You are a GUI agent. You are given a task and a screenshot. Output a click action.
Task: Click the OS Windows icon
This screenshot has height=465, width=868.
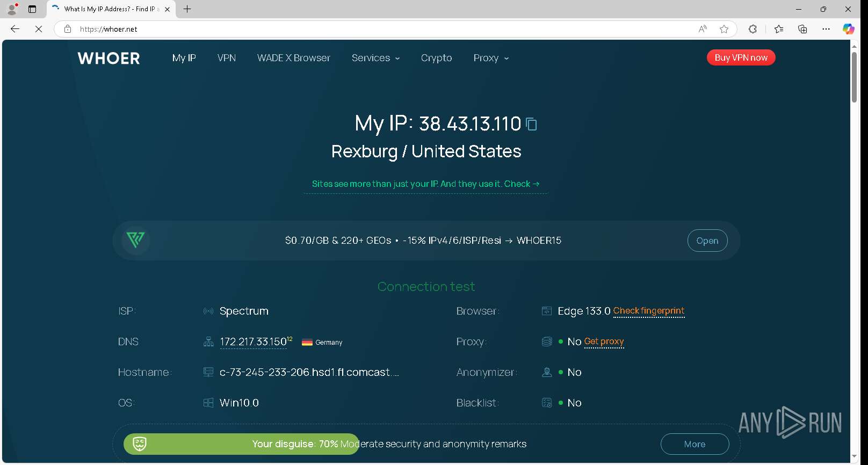click(x=208, y=403)
